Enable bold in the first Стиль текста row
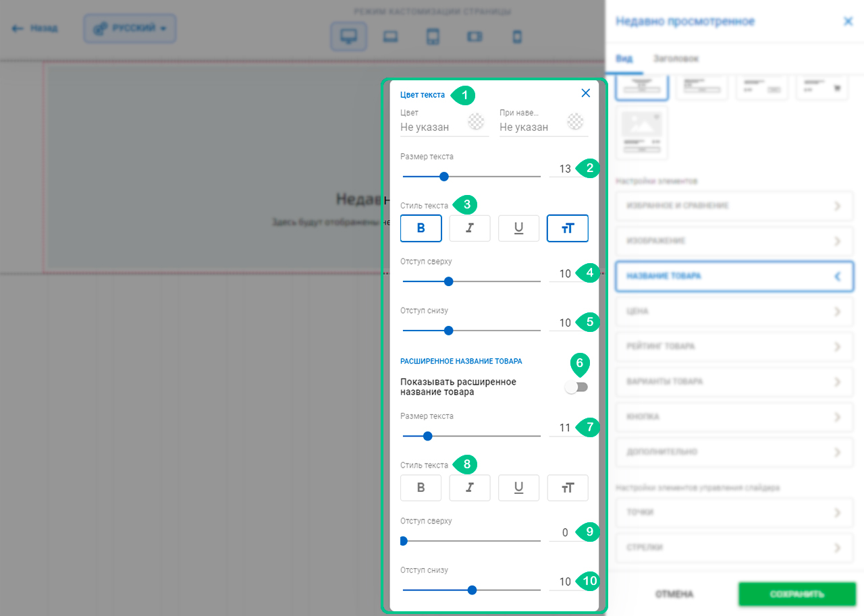The width and height of the screenshot is (864, 616). click(421, 228)
